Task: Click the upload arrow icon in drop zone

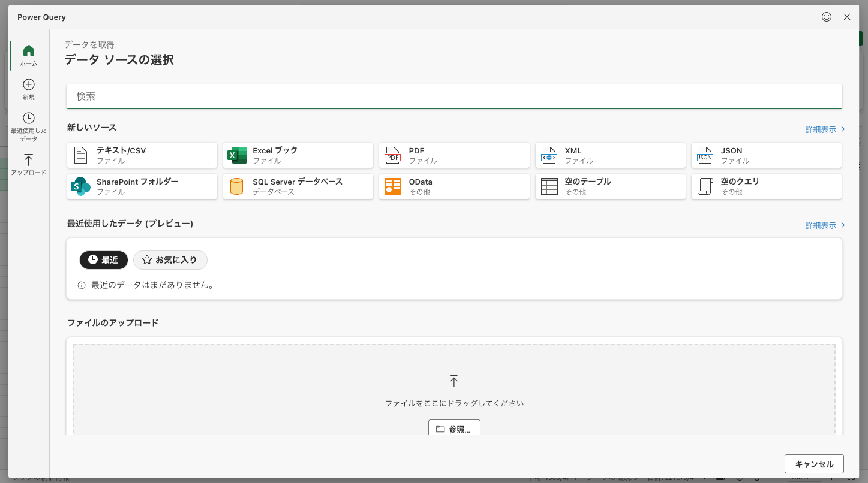Action: click(454, 381)
